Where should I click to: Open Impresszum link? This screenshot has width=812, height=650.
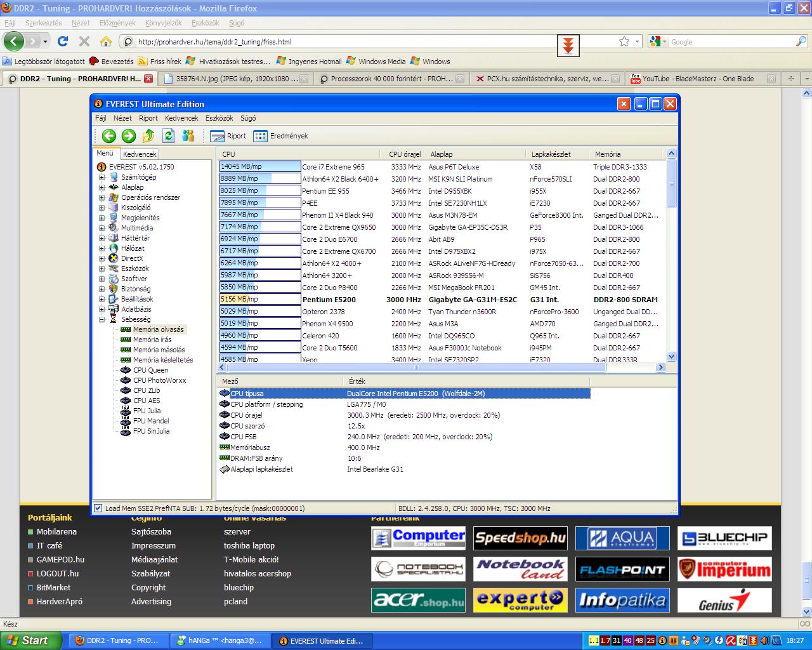click(154, 545)
